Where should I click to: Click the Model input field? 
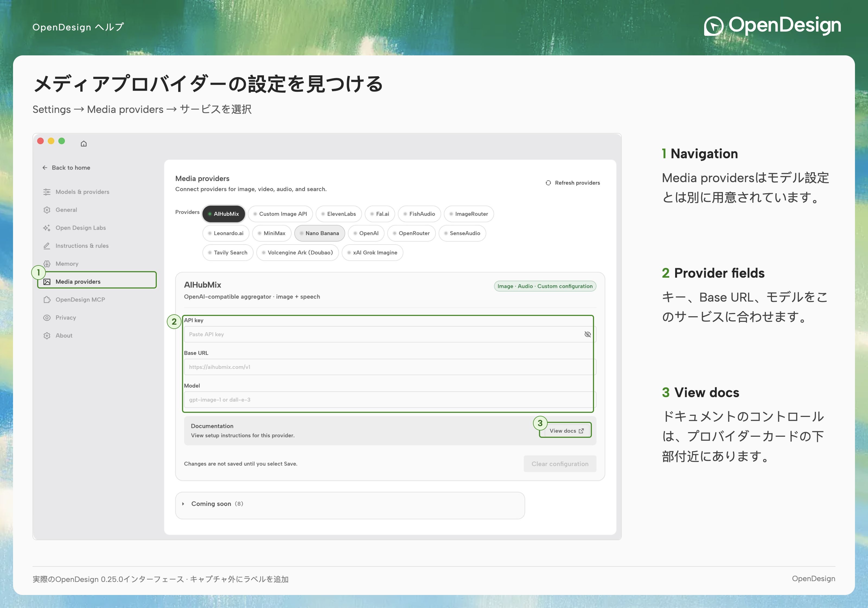[x=390, y=400]
